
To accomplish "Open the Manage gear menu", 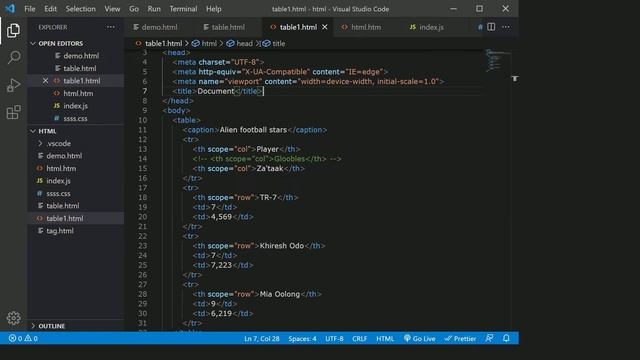I will point(13,318).
